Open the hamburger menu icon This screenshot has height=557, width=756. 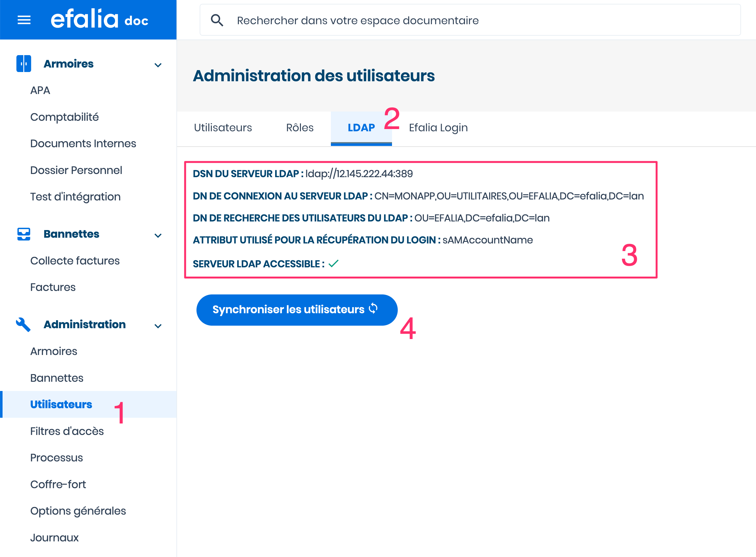point(24,20)
